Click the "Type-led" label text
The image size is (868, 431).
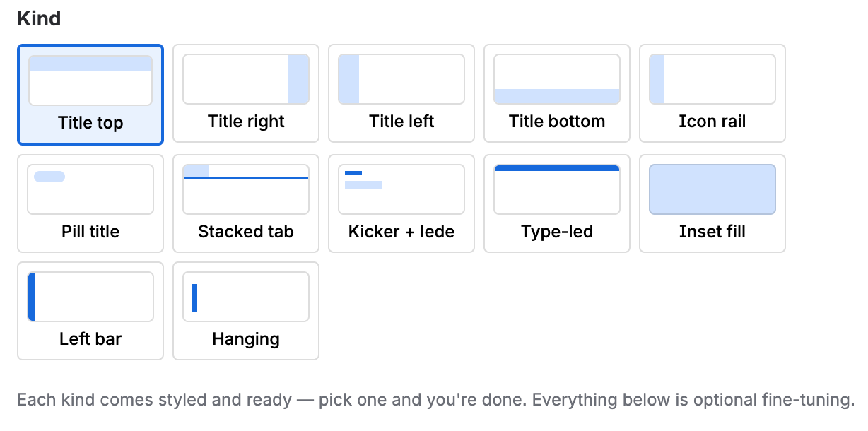[557, 232]
